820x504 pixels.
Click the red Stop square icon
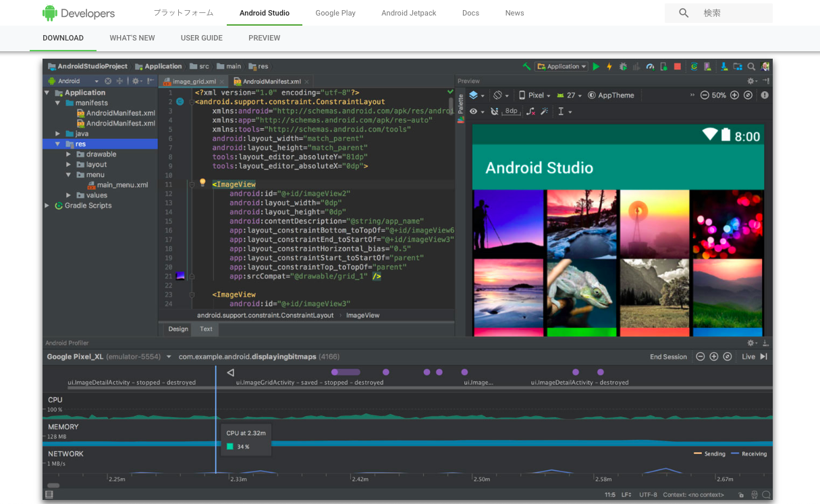click(678, 66)
